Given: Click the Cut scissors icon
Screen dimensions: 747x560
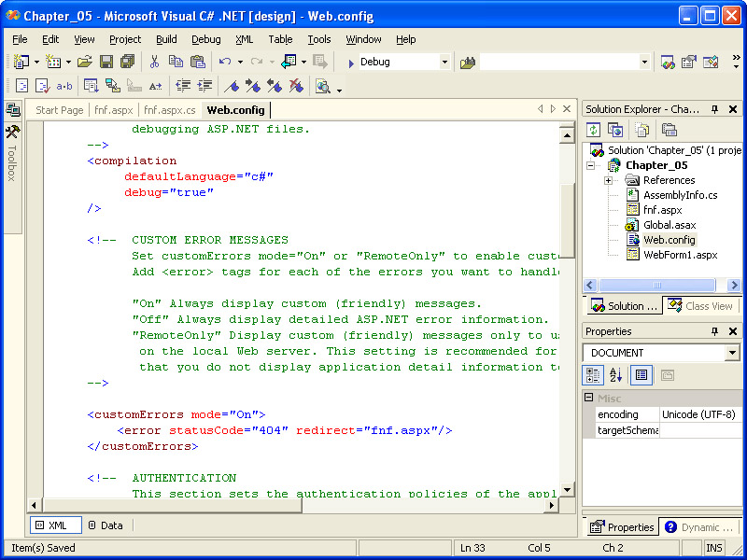Looking at the screenshot, I should tap(154, 62).
